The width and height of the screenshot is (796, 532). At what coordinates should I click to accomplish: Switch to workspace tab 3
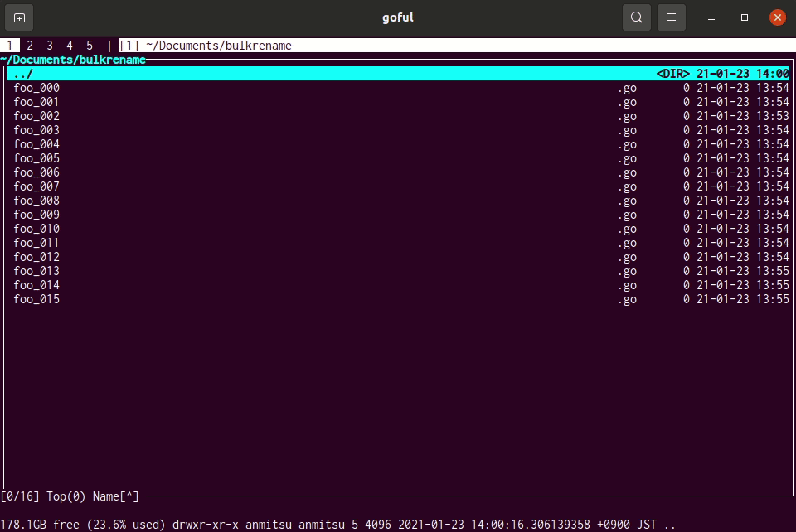[x=50, y=46]
